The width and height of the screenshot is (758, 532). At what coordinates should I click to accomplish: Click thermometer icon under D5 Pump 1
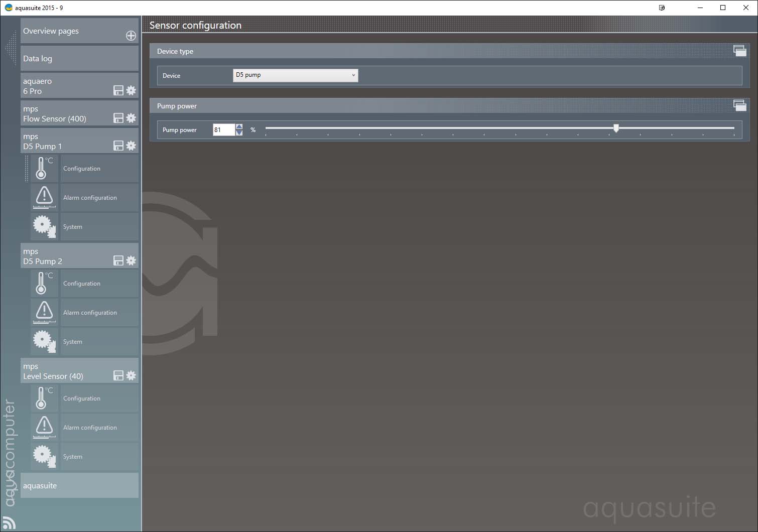(44, 169)
